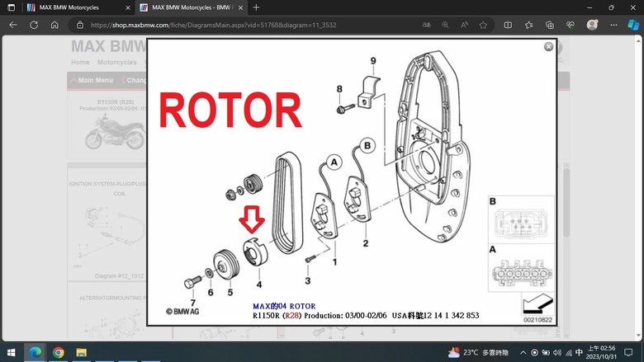The width and height of the screenshot is (644, 362).
Task: Open weather widget showing 23°C
Action: pyautogui.click(x=479, y=353)
